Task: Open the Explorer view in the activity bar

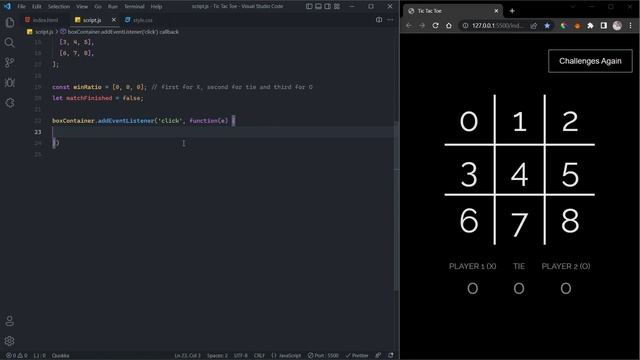Action: point(9,22)
